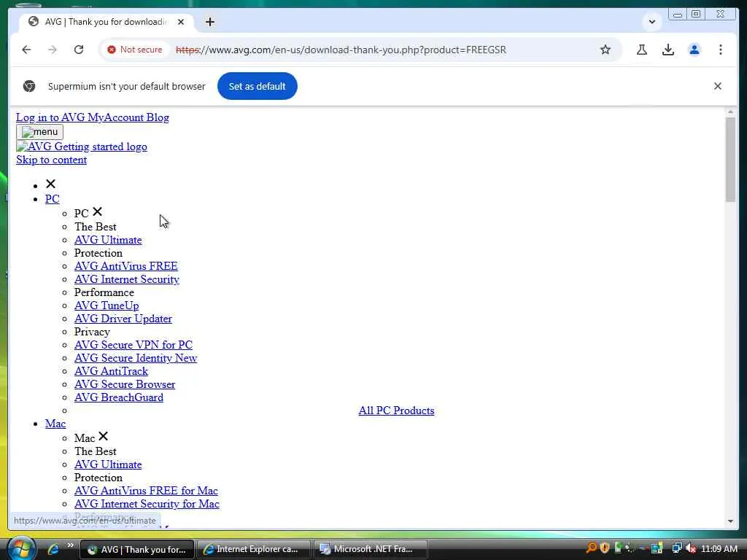Open AVG Internet Security for Mac link
Image resolution: width=747 pixels, height=560 pixels.
tap(147, 504)
